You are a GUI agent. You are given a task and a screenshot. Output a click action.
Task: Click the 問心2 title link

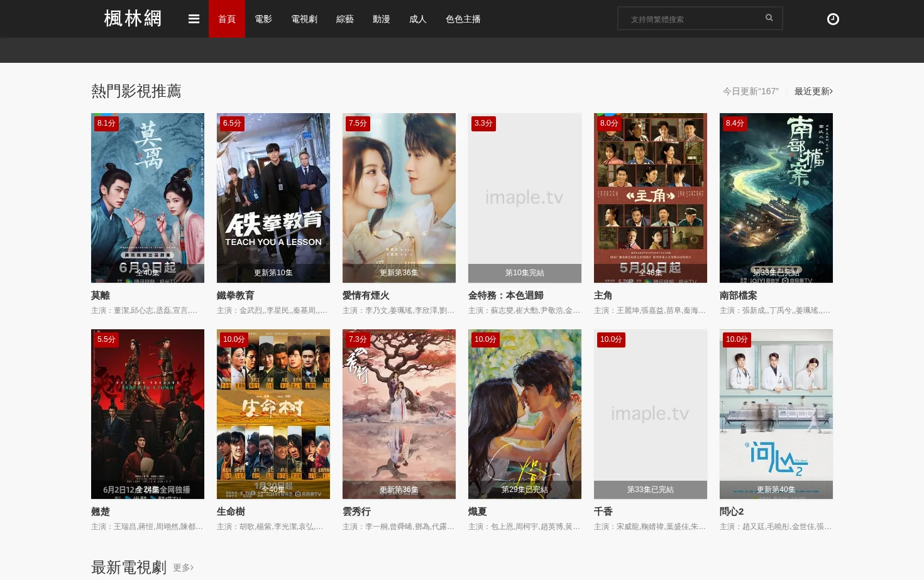[732, 512]
